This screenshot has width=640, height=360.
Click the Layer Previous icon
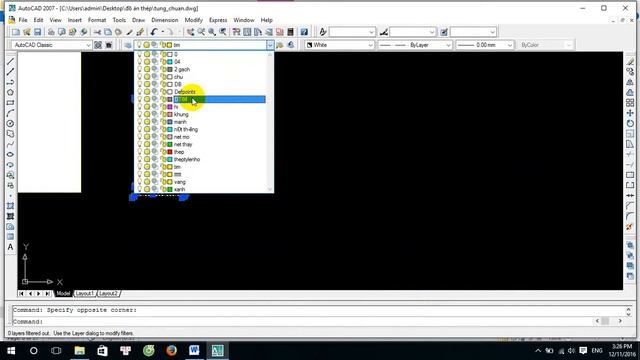291,45
